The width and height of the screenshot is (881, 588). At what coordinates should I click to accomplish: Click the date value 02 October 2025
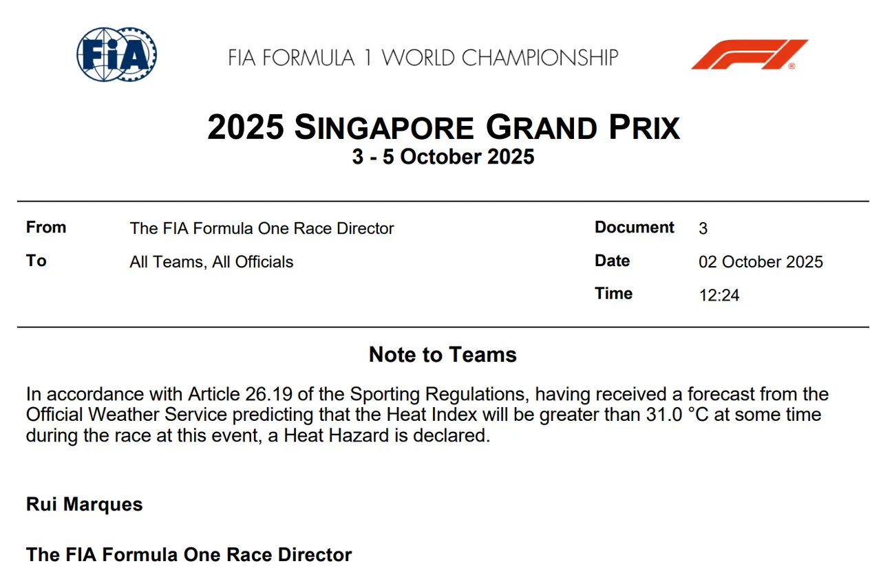[x=761, y=262]
